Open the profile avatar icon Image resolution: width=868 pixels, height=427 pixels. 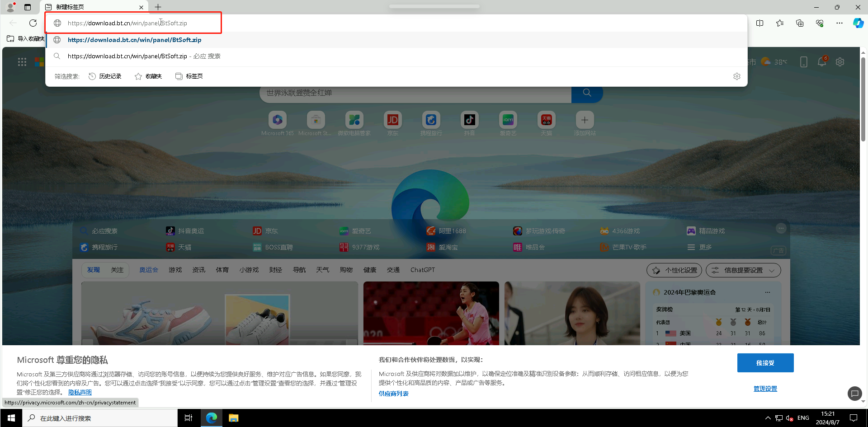point(10,7)
